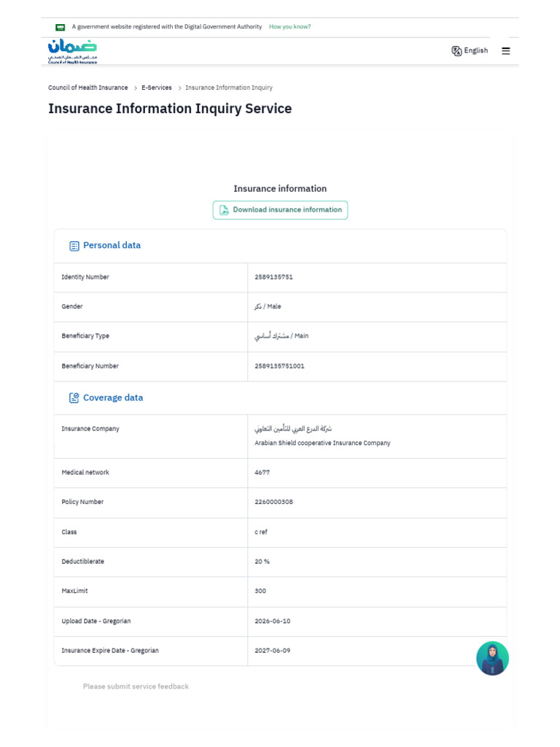Click Insurance Information Inquiry breadcrumb
The width and height of the screenshot is (560, 747).
[x=229, y=88]
